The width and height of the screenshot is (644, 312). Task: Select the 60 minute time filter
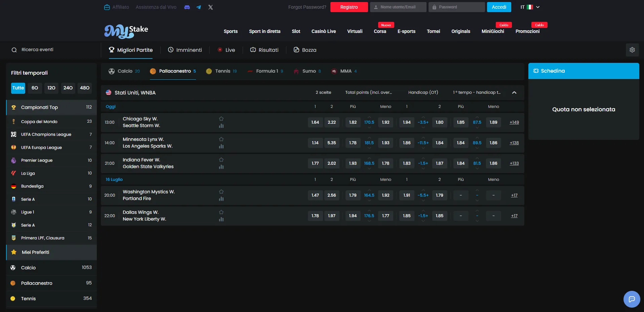click(35, 88)
